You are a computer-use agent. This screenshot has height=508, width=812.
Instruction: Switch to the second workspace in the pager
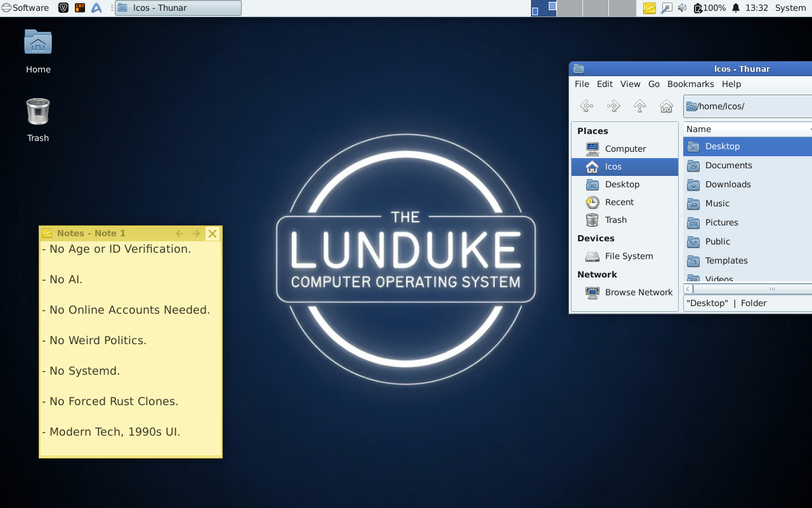click(x=570, y=8)
